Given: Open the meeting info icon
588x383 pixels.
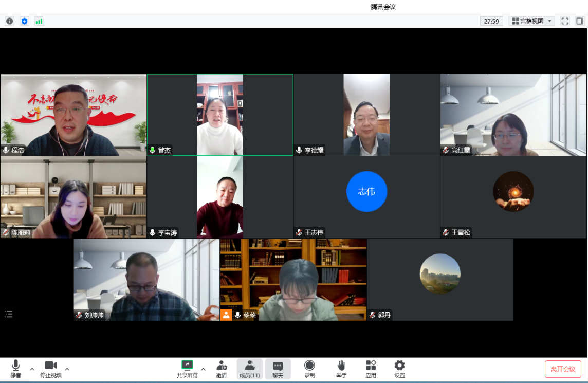Looking at the screenshot, I should click(x=9, y=21).
